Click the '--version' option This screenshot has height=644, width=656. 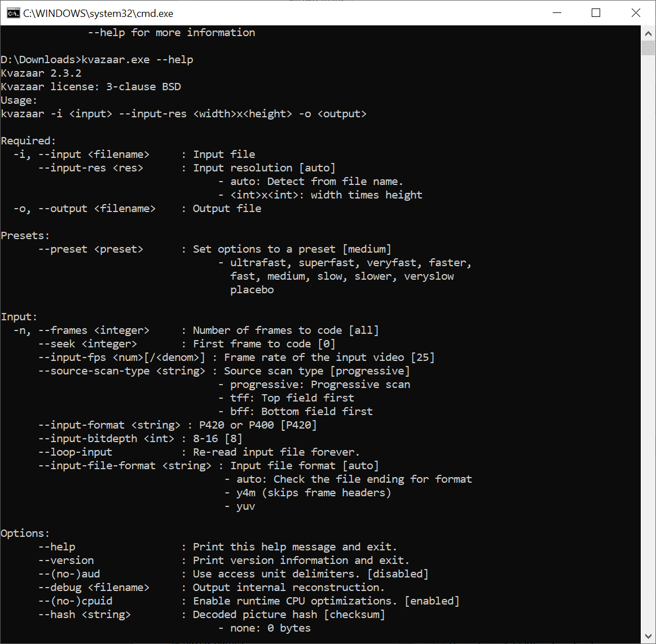coord(66,561)
